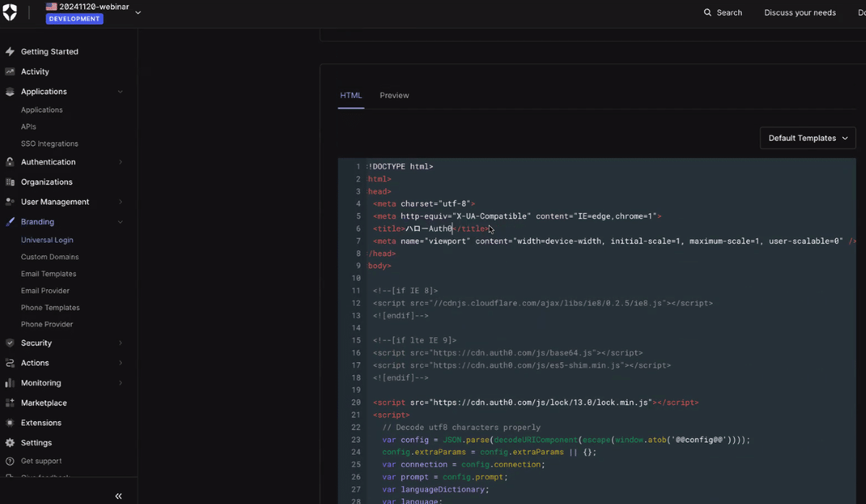Viewport: 866px width, 504px height.
Task: Click the Get support link
Action: [x=41, y=461]
